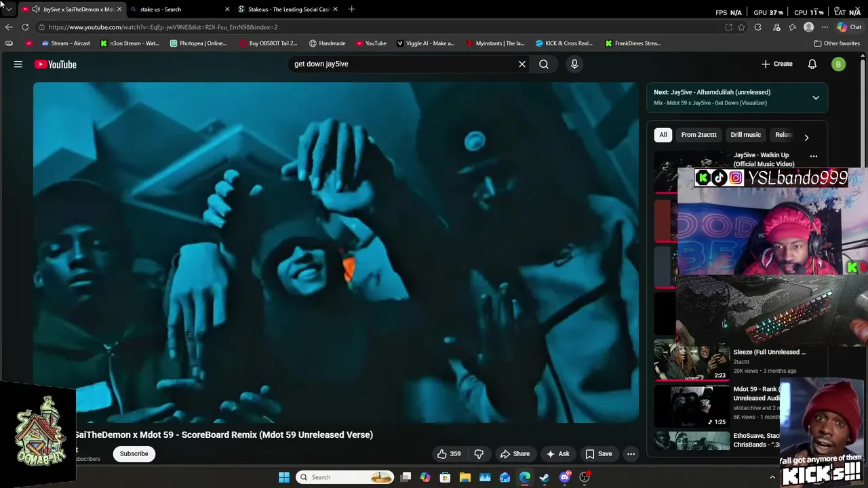The height and width of the screenshot is (488, 868).
Task: Open the FrankDimes Stream bookmark
Action: point(633,43)
